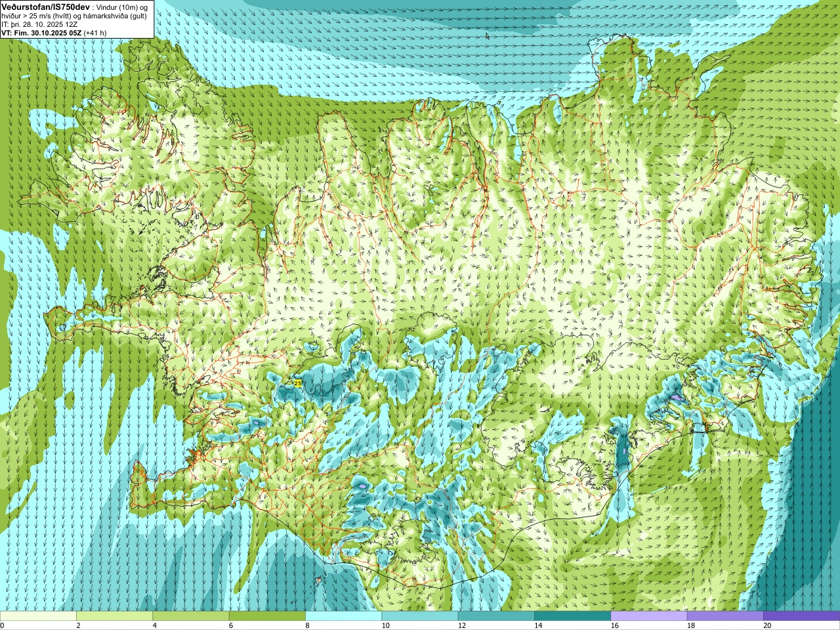Click the pale cyan 8–10 m/s legend swatch
The height and width of the screenshot is (630, 840).
pos(343,616)
